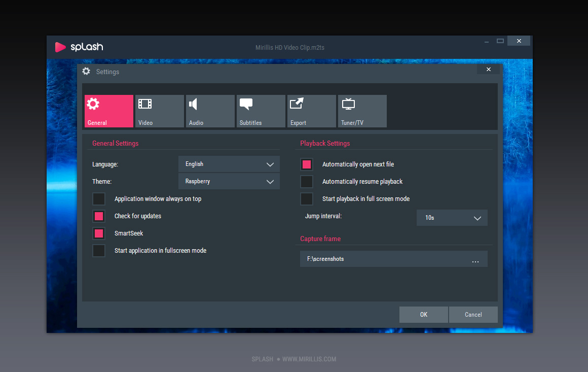The image size is (588, 372).
Task: Open the Subtitles speech bubble icon
Action: pyautogui.click(x=246, y=105)
